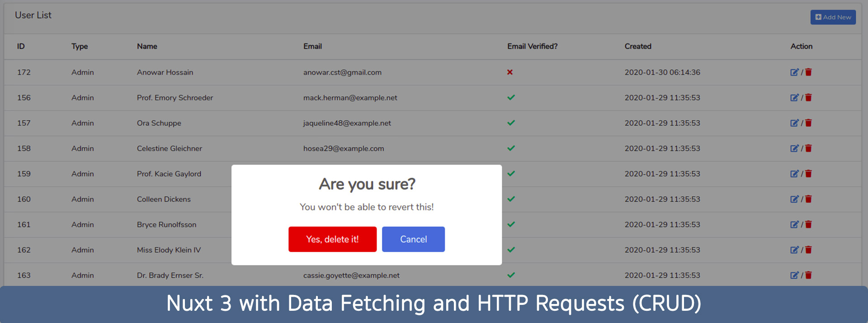
Task: Cancel the delete confirmation dialog
Action: pos(413,239)
